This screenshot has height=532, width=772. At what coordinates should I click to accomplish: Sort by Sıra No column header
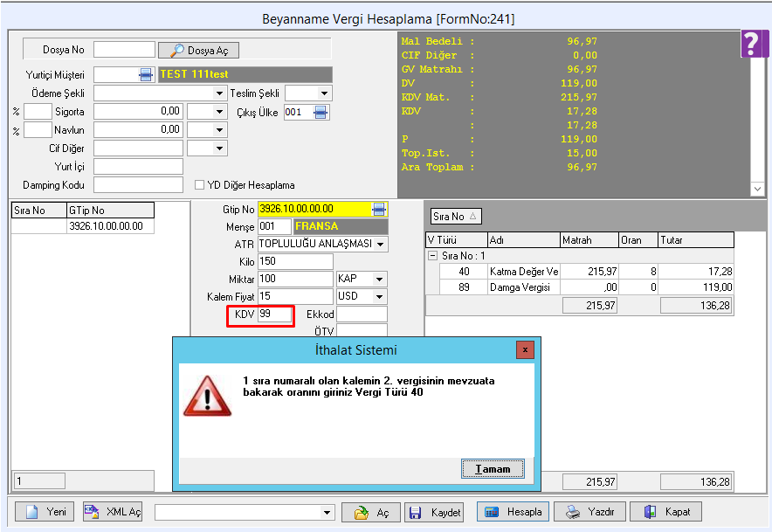457,216
